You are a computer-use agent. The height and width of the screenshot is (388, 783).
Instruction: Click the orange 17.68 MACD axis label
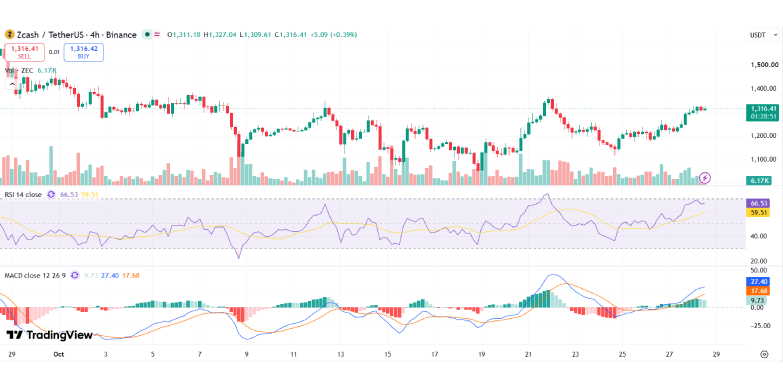757,291
